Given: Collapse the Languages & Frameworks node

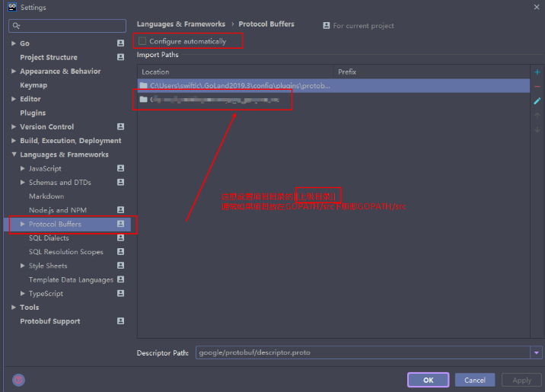Looking at the screenshot, I should coord(14,155).
